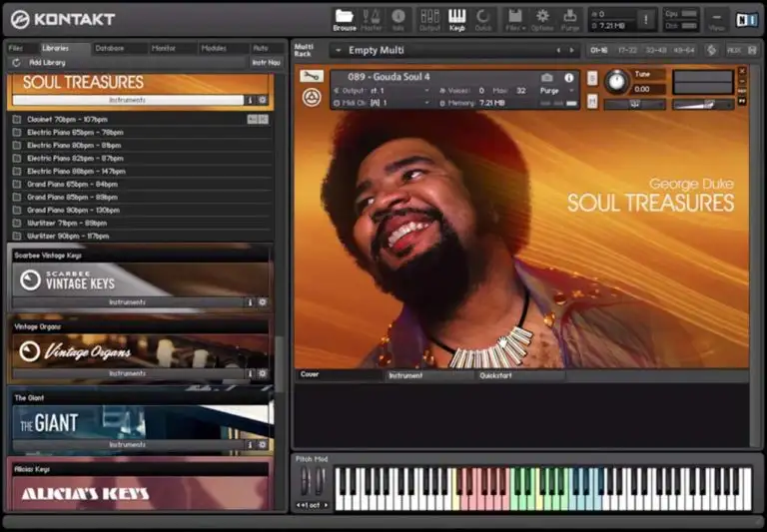
Task: Open The Giant info button
Action: [x=250, y=444]
